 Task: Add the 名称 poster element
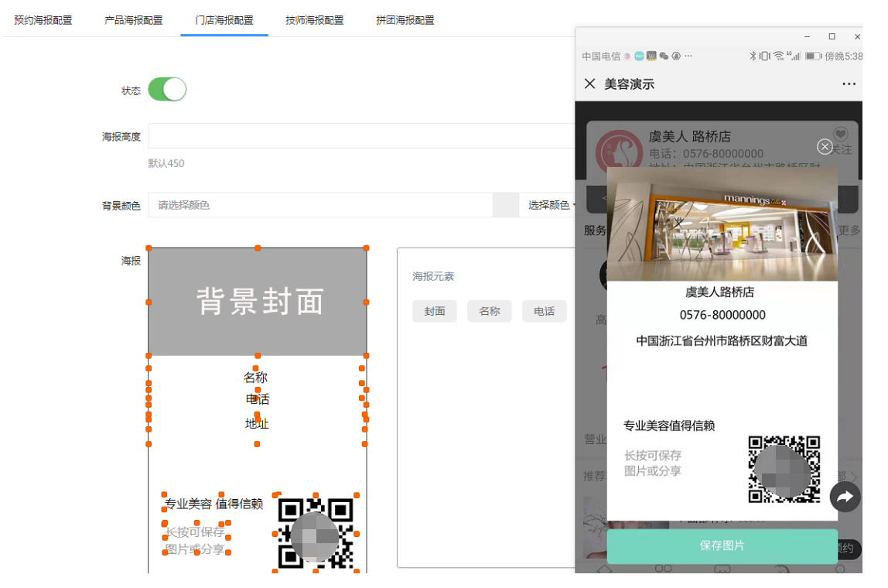[490, 311]
